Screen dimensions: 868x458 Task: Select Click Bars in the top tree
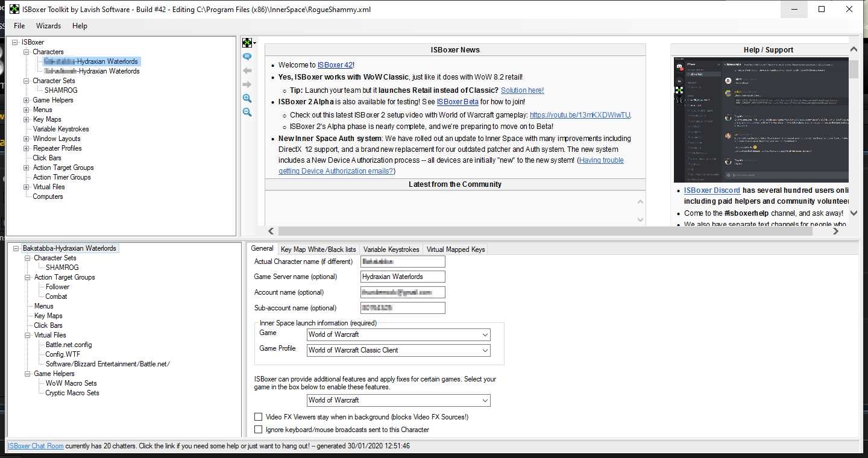47,158
